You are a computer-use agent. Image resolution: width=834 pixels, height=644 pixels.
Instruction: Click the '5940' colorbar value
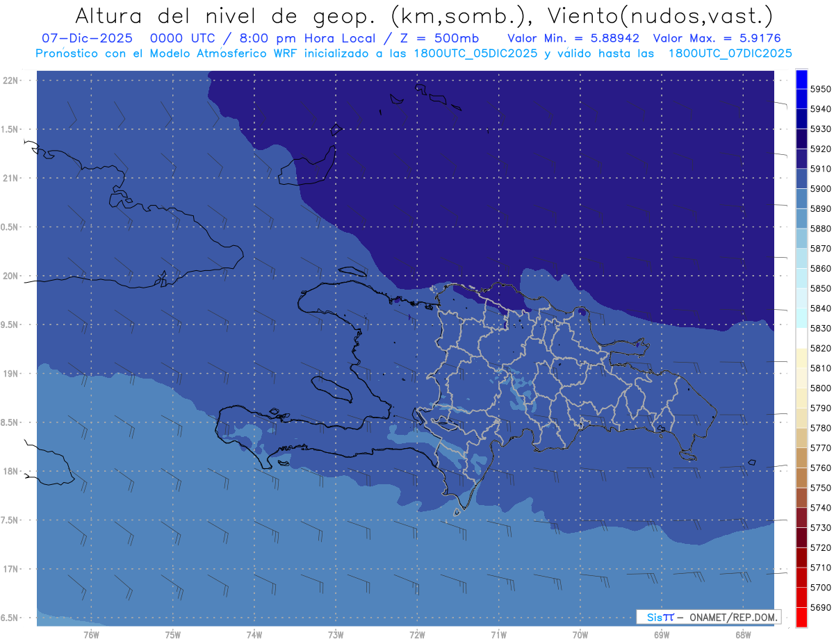click(x=821, y=109)
